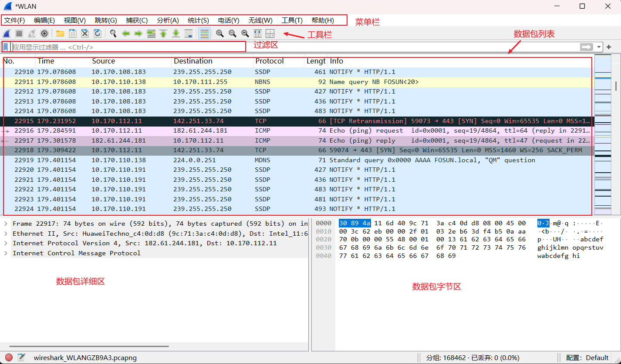Image resolution: width=621 pixels, height=364 pixels.
Task: Open the display filter history dropdown
Action: 599,47
